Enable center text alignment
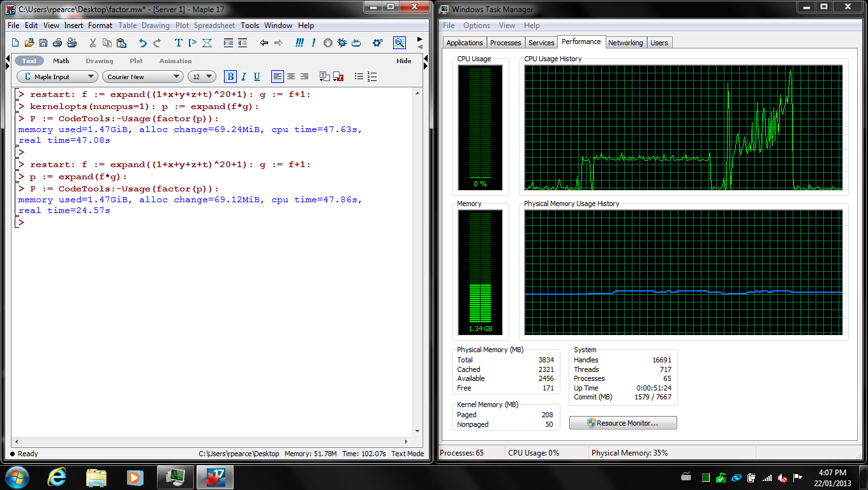This screenshot has width=868, height=490. point(291,77)
